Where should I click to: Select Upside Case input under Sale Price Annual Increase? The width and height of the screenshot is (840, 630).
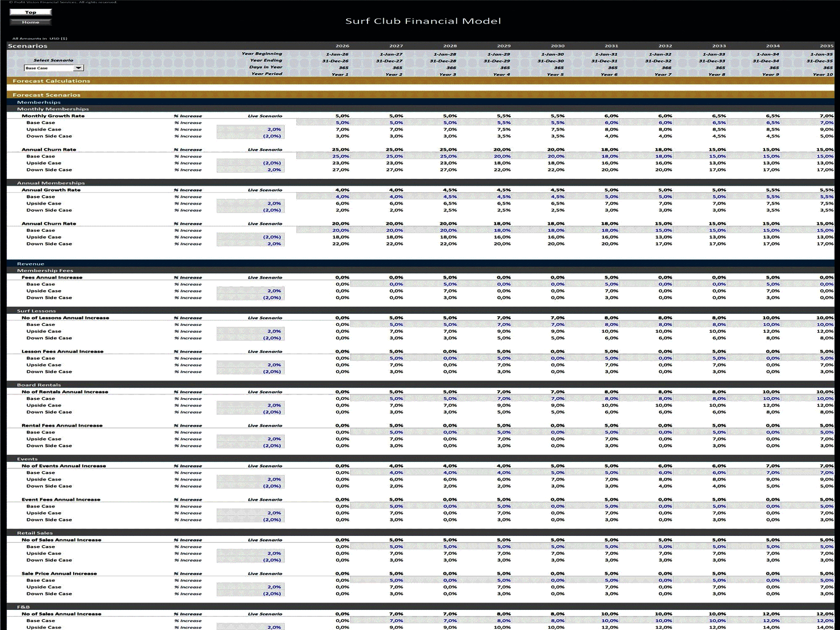coord(250,587)
